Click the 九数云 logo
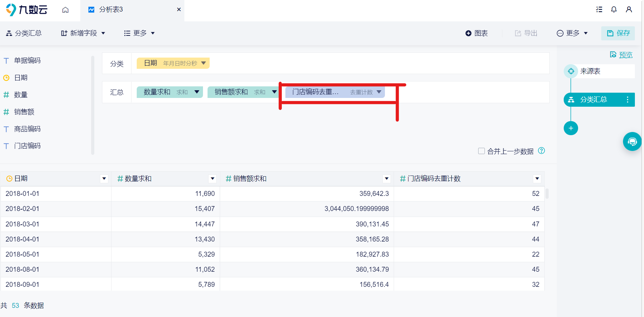The width and height of the screenshot is (644, 317). tap(27, 9)
